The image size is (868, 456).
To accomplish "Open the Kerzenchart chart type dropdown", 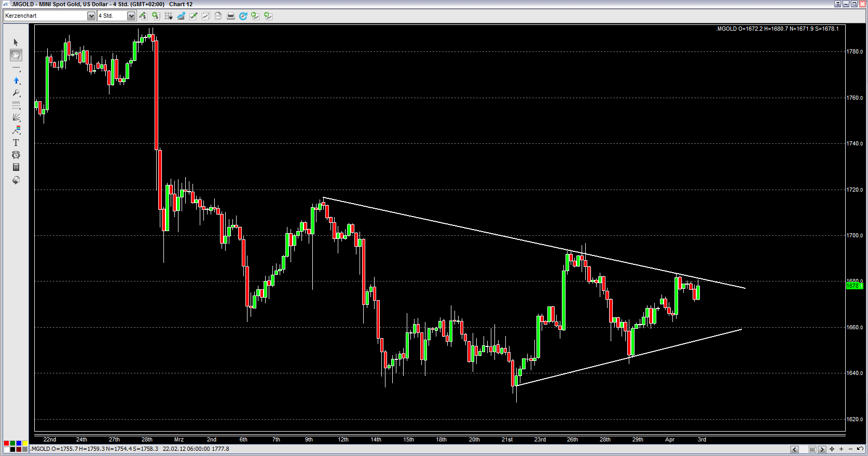I will (x=91, y=16).
